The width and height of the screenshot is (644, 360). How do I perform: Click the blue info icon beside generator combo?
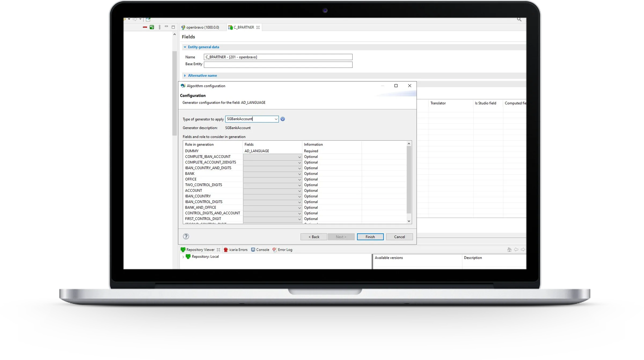pos(283,119)
